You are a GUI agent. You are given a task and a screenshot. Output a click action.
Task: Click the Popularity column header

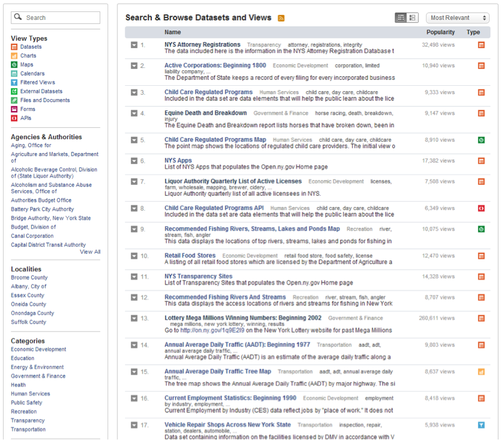click(440, 32)
